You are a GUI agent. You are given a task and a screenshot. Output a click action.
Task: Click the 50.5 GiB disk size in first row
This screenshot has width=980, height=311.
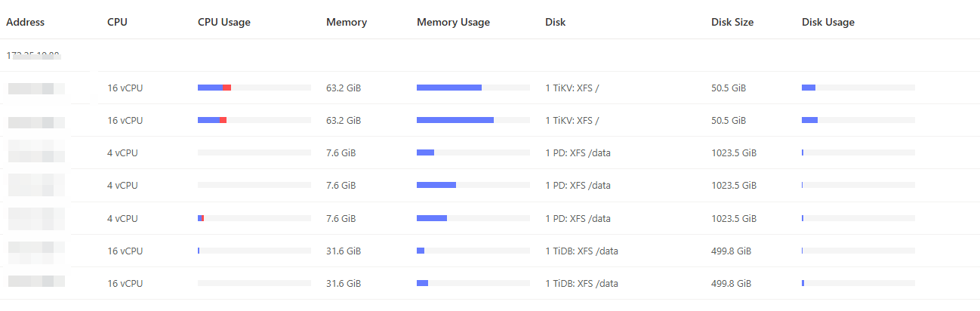click(729, 88)
